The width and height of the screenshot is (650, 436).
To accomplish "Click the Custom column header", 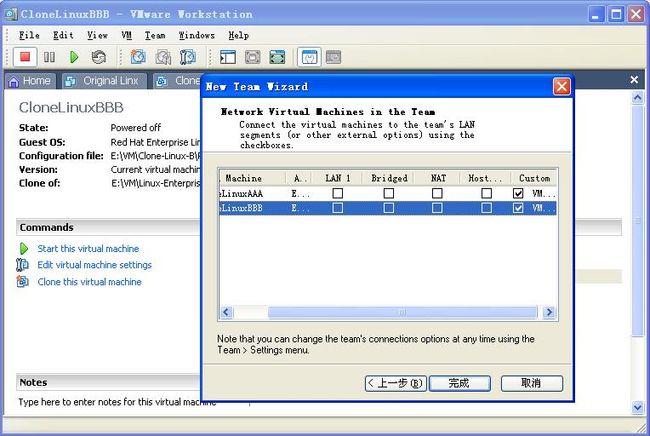I will click(534, 179).
